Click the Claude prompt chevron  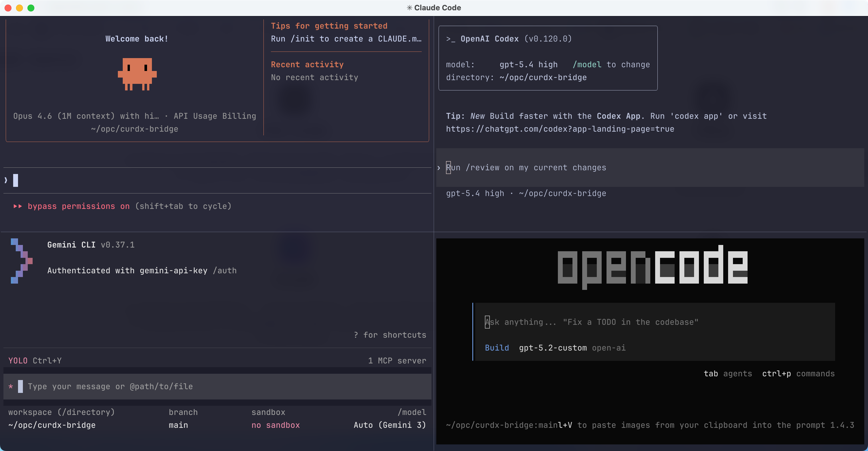point(6,180)
